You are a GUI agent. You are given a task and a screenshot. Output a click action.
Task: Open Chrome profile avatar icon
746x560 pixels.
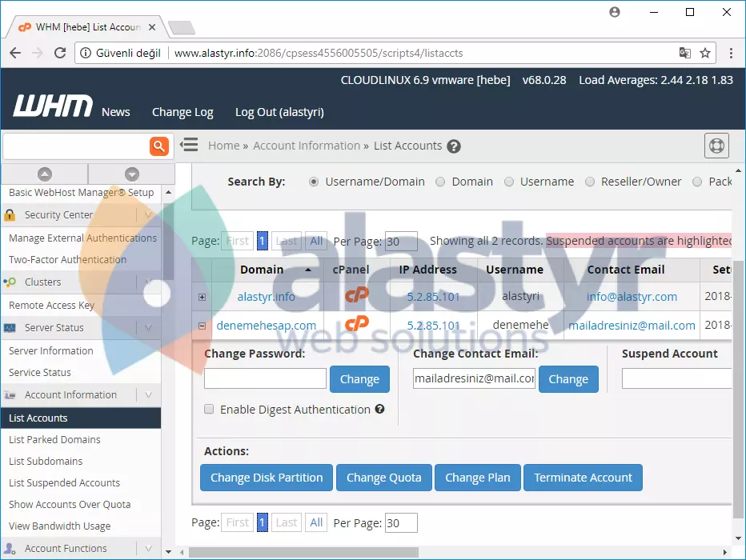pos(615,12)
